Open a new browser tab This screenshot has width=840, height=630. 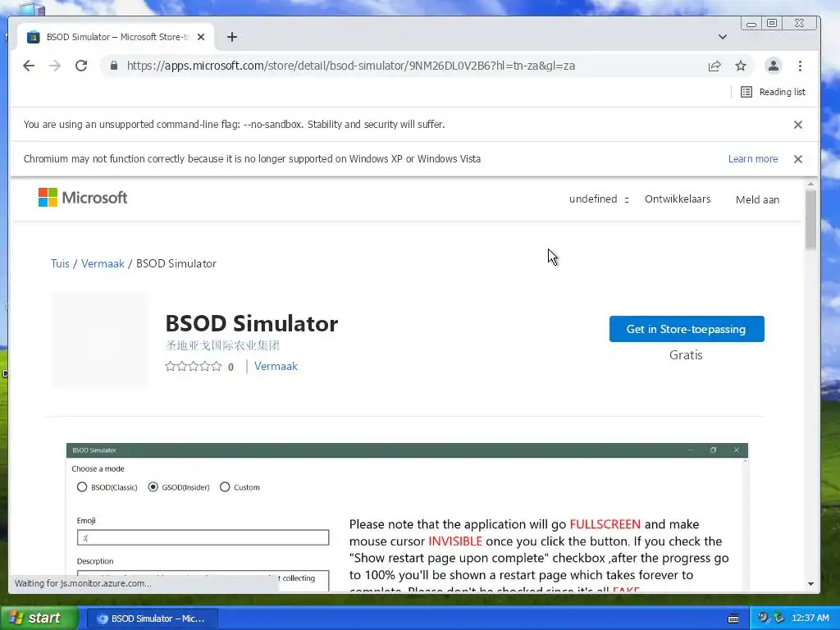pos(232,37)
